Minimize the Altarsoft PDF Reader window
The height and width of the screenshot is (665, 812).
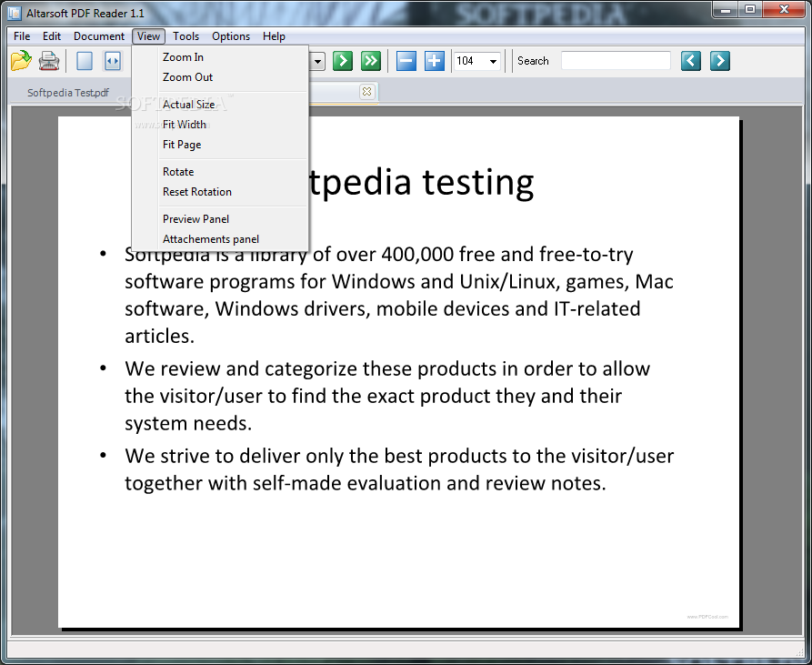pyautogui.click(x=726, y=9)
